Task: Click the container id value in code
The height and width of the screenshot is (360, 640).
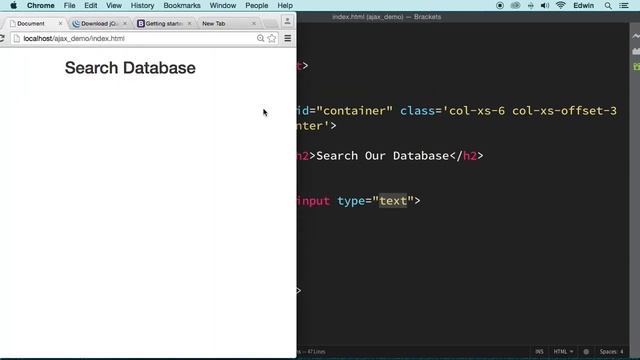Action: tap(354, 111)
